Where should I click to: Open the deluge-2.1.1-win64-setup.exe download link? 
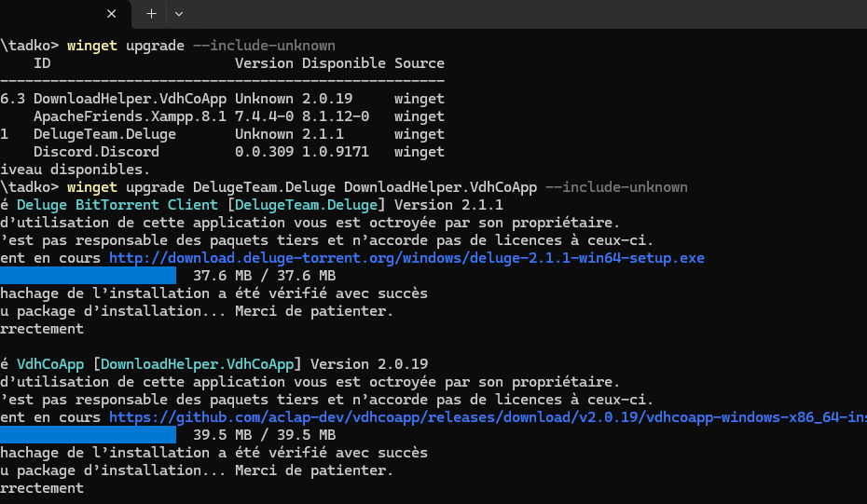pos(406,258)
